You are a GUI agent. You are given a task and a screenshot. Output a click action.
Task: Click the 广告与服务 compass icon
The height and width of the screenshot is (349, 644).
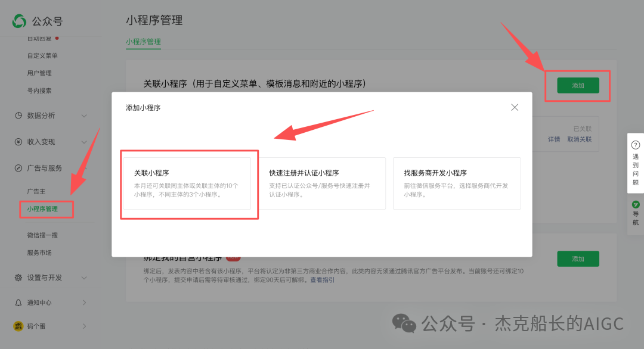pos(18,168)
